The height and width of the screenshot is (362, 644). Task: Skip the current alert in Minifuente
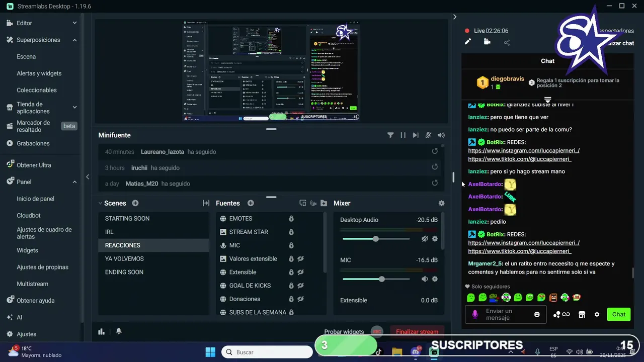[x=416, y=135]
